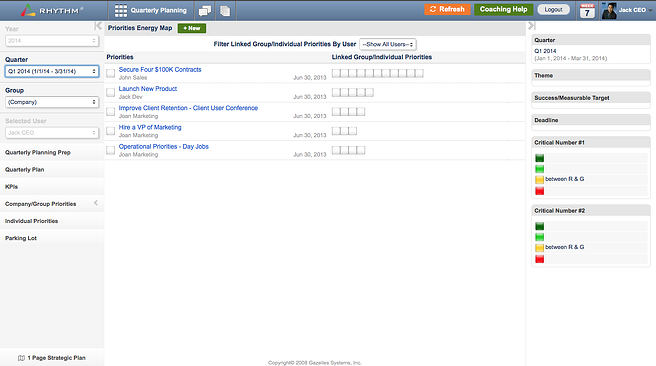Click first linked box for Launch New Product

pyautogui.click(x=336, y=92)
